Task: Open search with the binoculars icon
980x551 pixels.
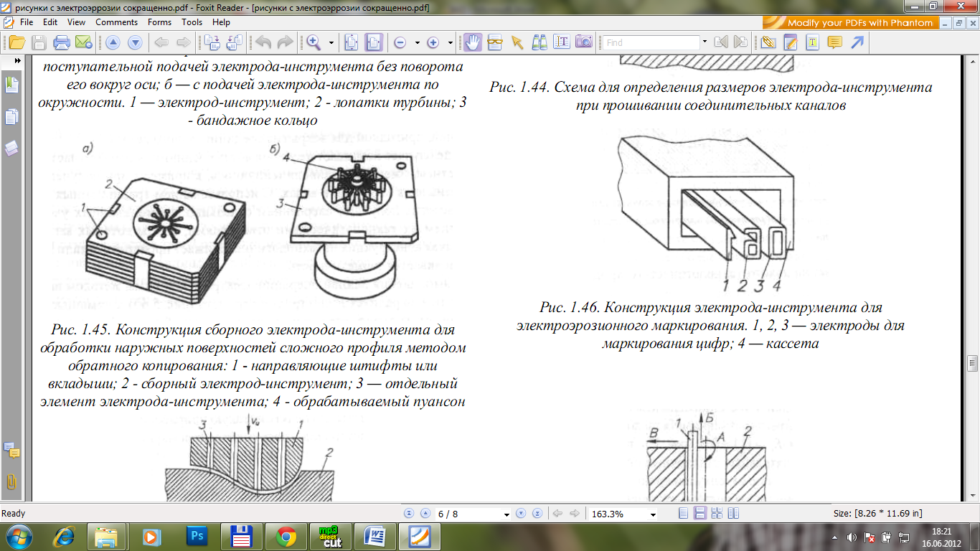Action: pos(540,42)
